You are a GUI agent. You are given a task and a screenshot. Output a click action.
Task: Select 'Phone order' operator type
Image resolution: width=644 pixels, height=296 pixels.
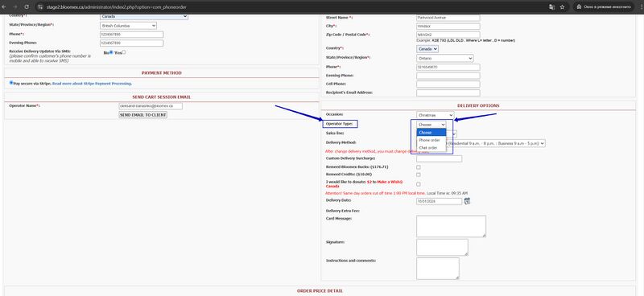(431, 140)
